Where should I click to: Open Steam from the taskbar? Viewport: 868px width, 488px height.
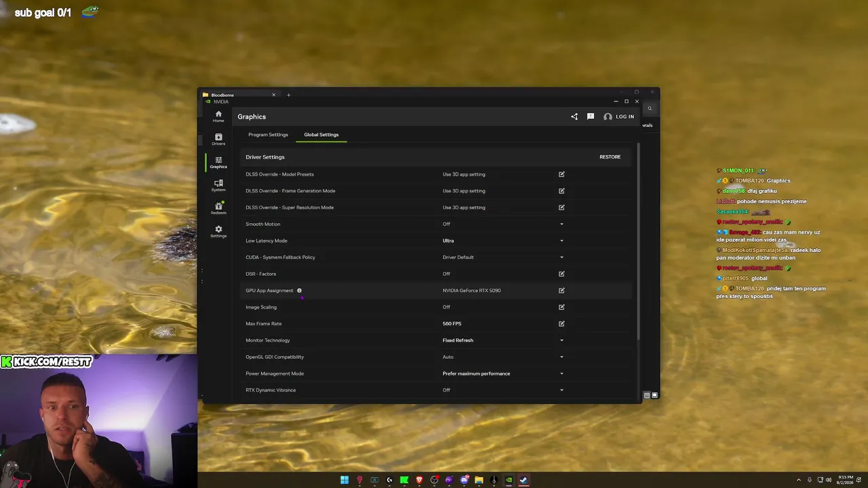524,480
